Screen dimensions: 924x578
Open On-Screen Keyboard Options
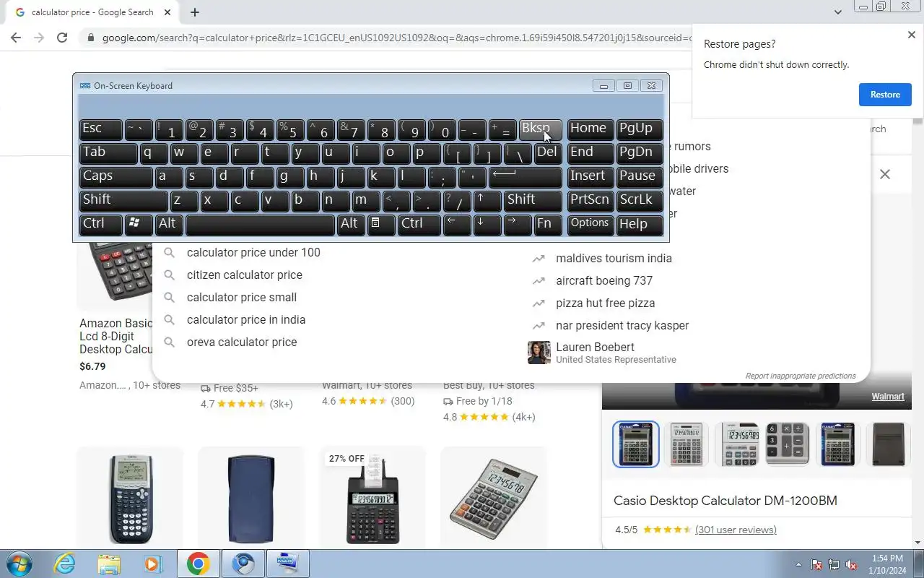coord(590,225)
